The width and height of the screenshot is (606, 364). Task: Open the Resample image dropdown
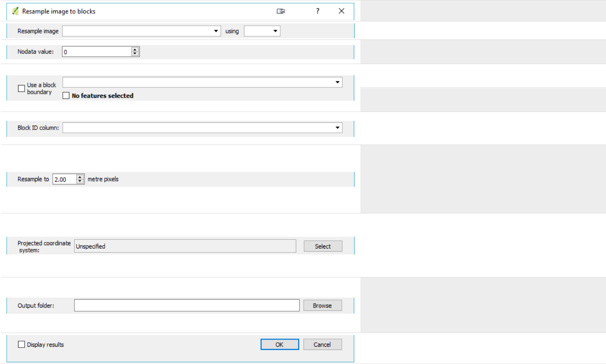(216, 31)
